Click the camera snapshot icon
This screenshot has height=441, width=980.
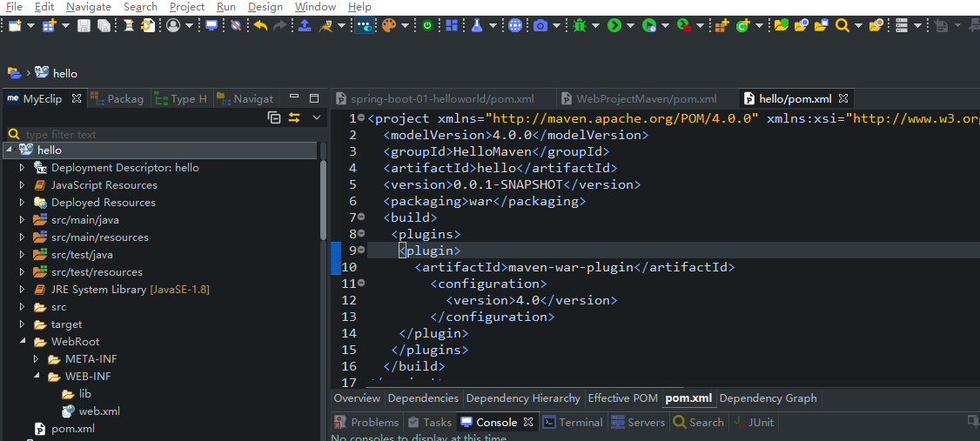pyautogui.click(x=540, y=25)
